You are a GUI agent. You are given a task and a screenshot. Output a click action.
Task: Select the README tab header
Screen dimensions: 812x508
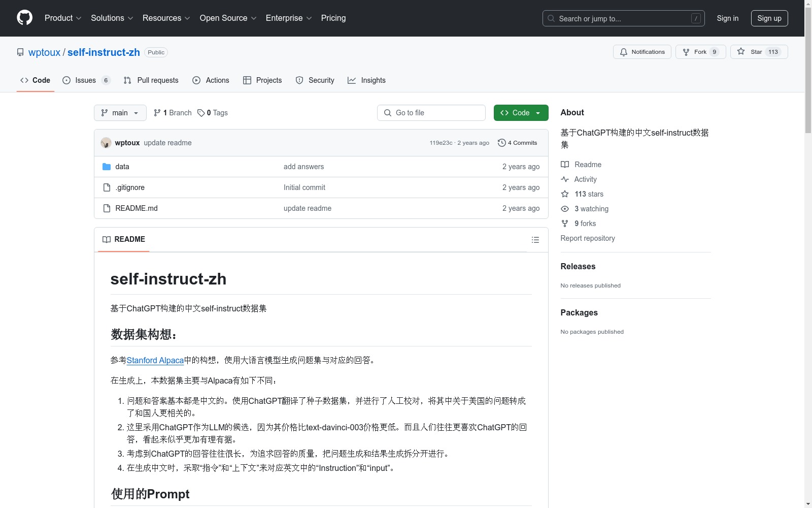pyautogui.click(x=124, y=239)
